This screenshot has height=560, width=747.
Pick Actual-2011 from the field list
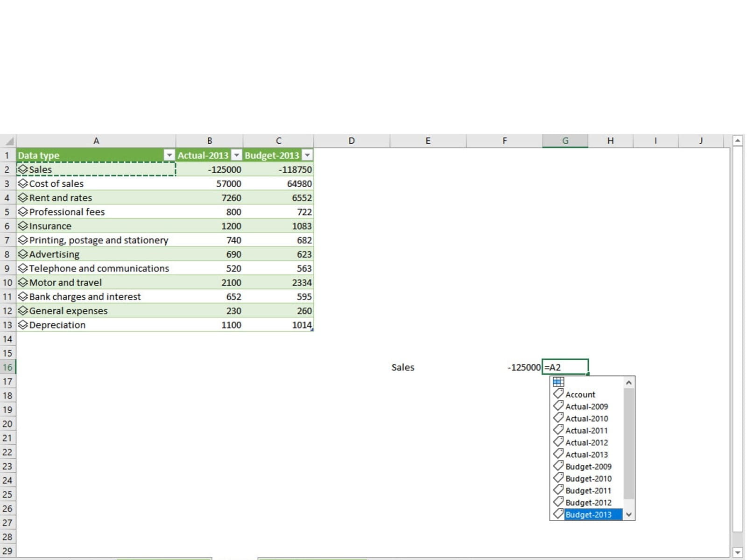click(586, 430)
